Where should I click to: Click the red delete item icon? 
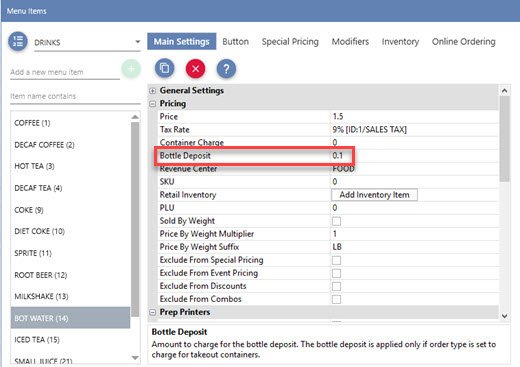195,69
